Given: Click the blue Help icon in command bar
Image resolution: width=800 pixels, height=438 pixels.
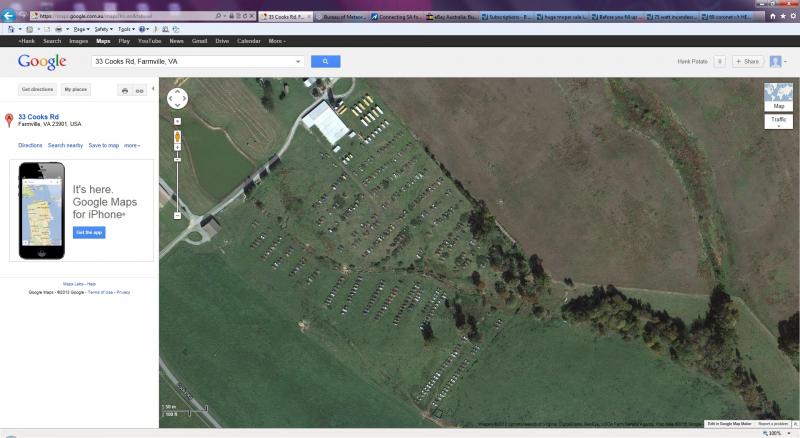Looking at the screenshot, I should click(142, 30).
